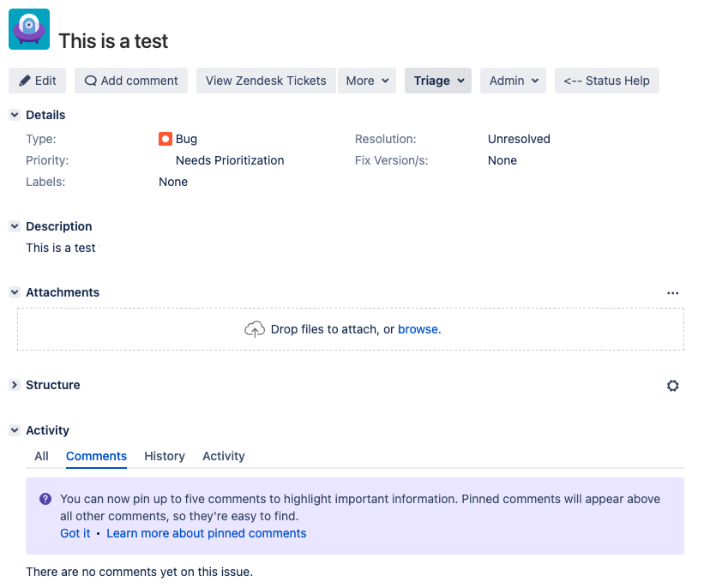The image size is (704, 588).
Task: Open the Admin dropdown
Action: tap(513, 80)
